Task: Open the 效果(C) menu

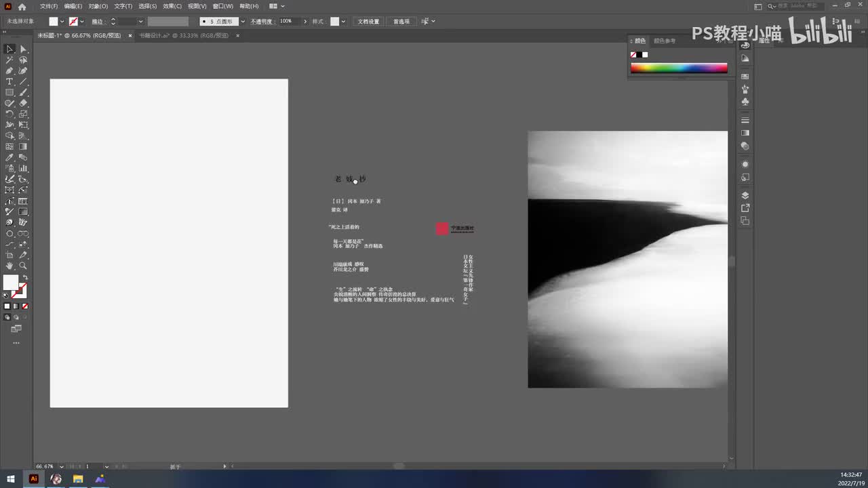Action: tap(172, 6)
